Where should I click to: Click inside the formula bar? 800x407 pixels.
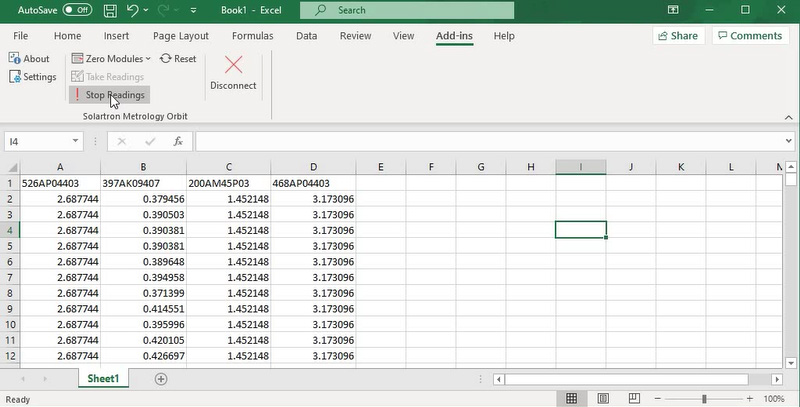[x=490, y=141]
